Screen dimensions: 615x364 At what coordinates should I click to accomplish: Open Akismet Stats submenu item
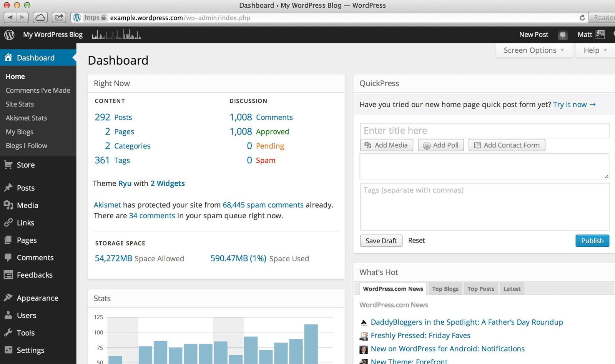click(26, 118)
